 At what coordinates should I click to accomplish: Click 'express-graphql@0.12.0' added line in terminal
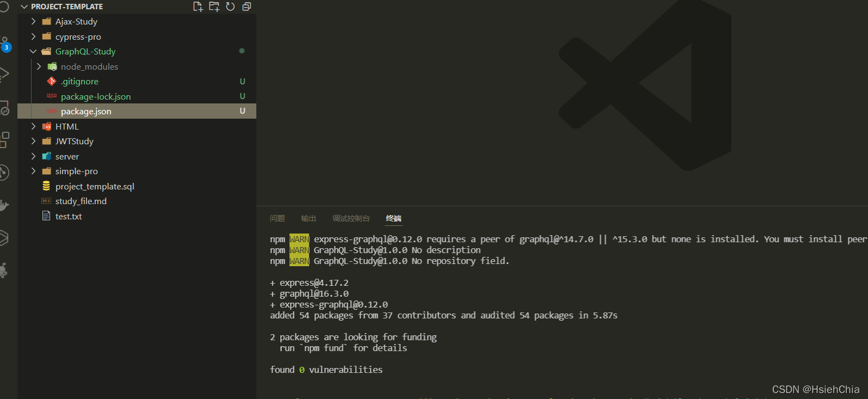pyautogui.click(x=329, y=305)
